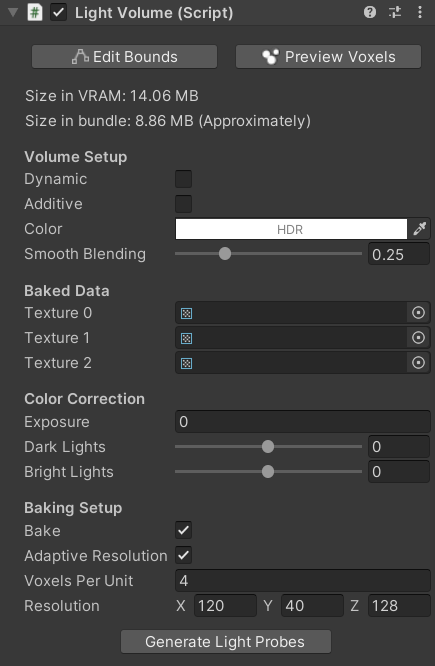435x666 pixels.
Task: Pick a color with the eyedropper icon
Action: 420,229
